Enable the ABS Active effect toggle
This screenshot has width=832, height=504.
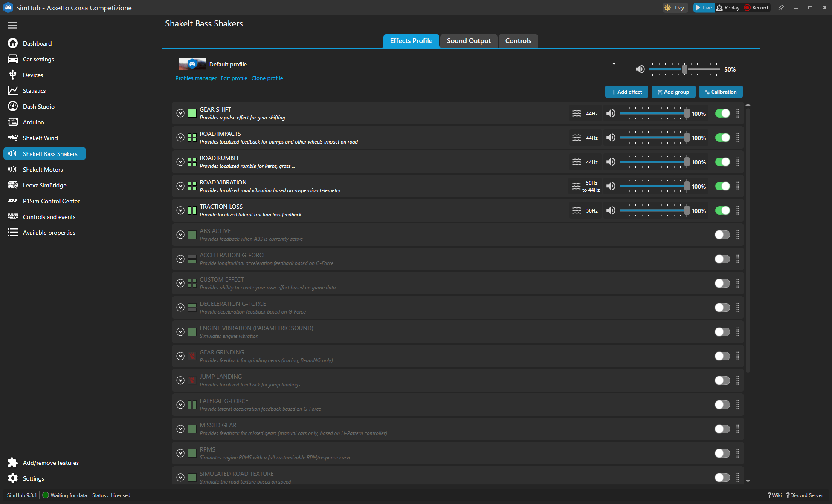722,235
